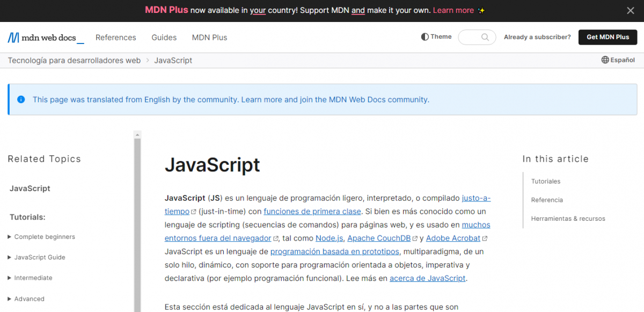Open the Guides menu
This screenshot has width=644, height=312.
[x=164, y=38]
